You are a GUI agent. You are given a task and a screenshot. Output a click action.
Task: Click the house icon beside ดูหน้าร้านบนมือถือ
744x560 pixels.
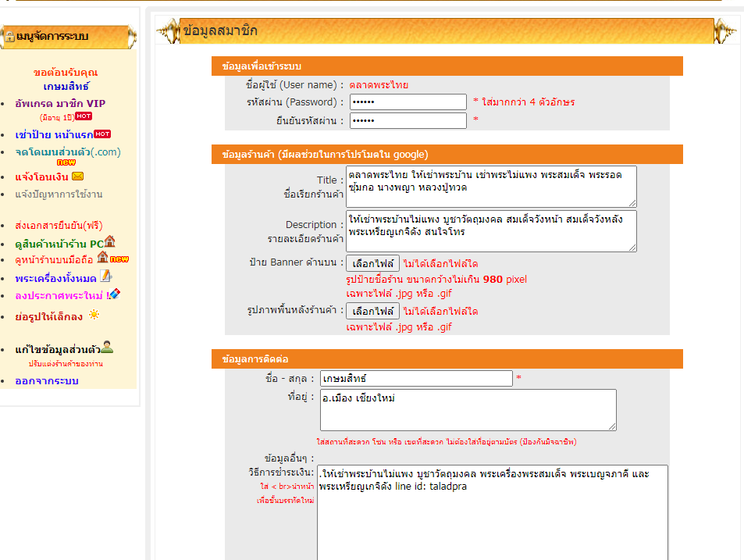(102, 257)
